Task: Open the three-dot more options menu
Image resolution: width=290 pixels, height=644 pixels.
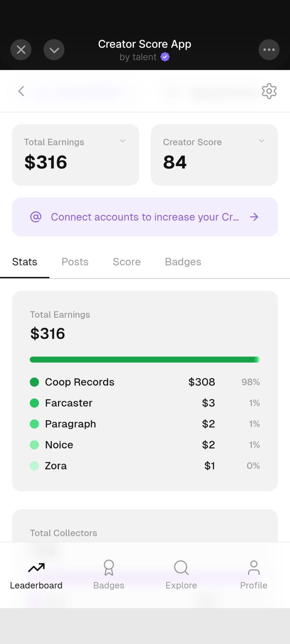Action: pyautogui.click(x=269, y=50)
